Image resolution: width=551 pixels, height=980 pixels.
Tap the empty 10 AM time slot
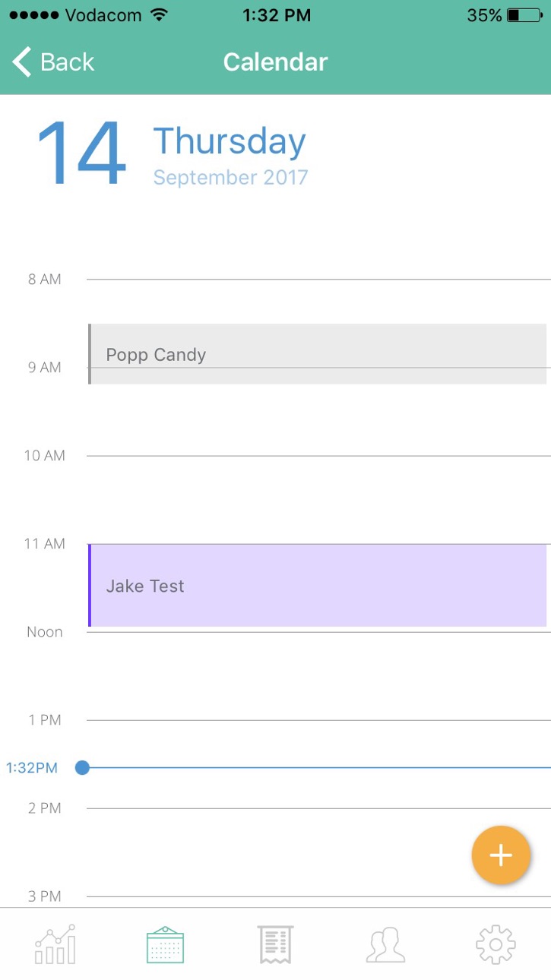coord(318,499)
